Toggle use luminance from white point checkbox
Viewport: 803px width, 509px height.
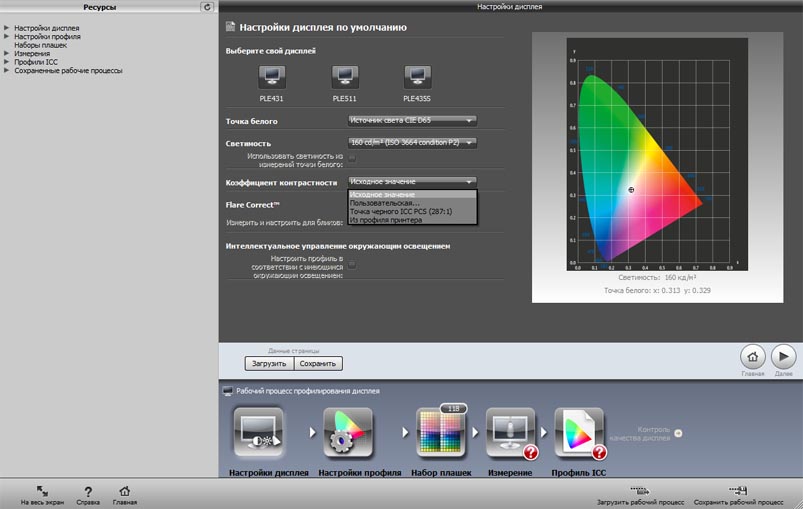(x=352, y=158)
